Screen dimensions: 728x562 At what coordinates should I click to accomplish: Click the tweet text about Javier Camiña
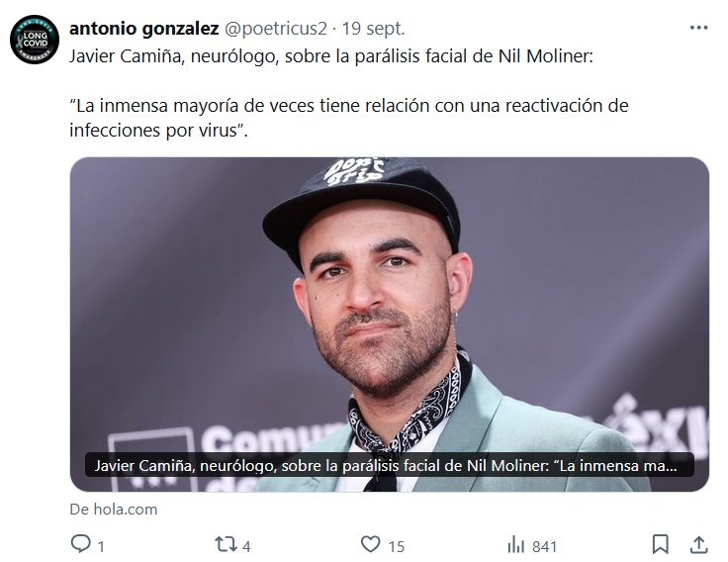[x=331, y=56]
